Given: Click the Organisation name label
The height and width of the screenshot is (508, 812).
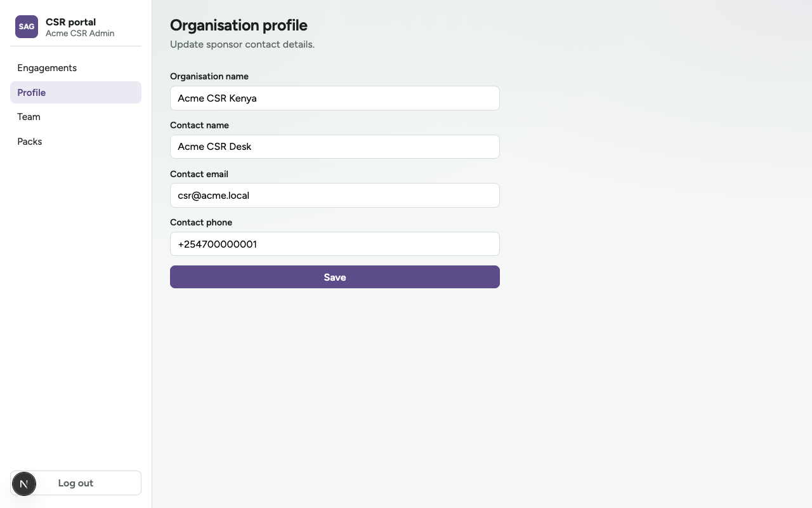Looking at the screenshot, I should [209, 76].
